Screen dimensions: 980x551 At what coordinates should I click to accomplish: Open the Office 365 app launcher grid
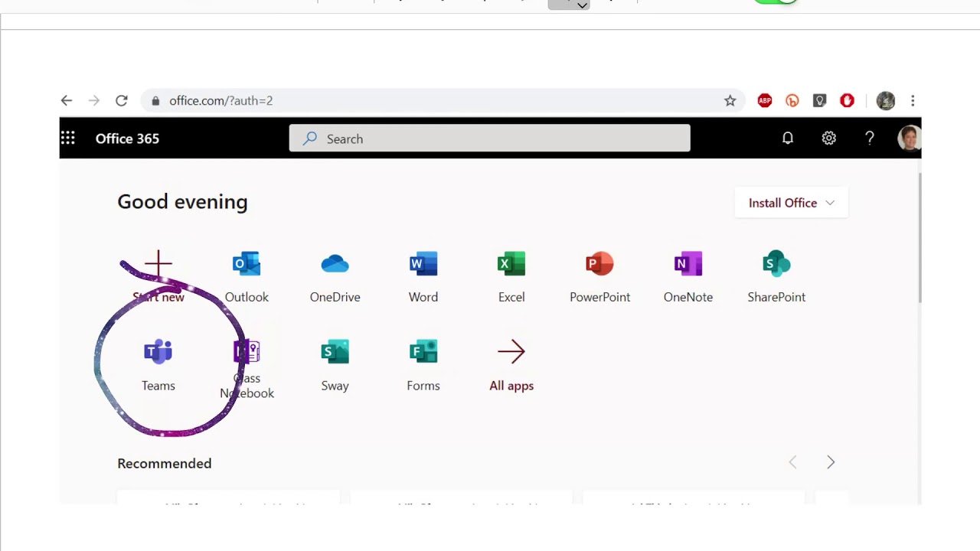coord(68,138)
